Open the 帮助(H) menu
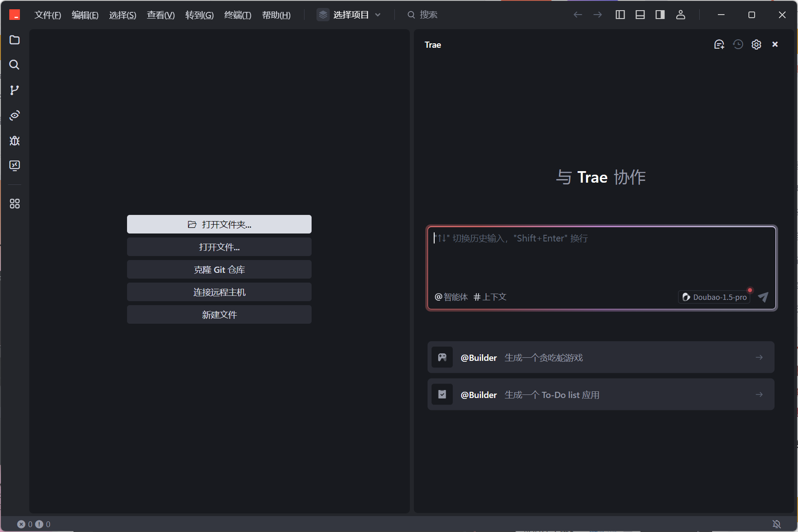The width and height of the screenshot is (798, 532). pyautogui.click(x=276, y=15)
